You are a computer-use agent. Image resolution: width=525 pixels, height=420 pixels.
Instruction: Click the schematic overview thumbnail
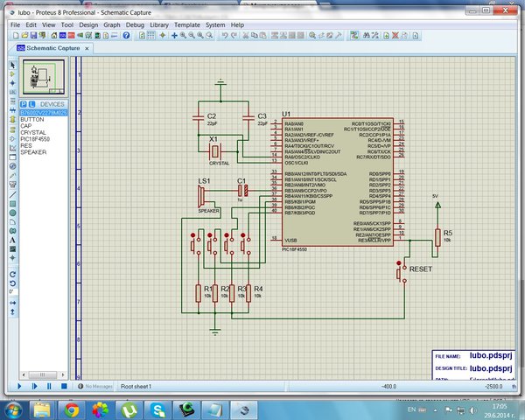[44, 77]
